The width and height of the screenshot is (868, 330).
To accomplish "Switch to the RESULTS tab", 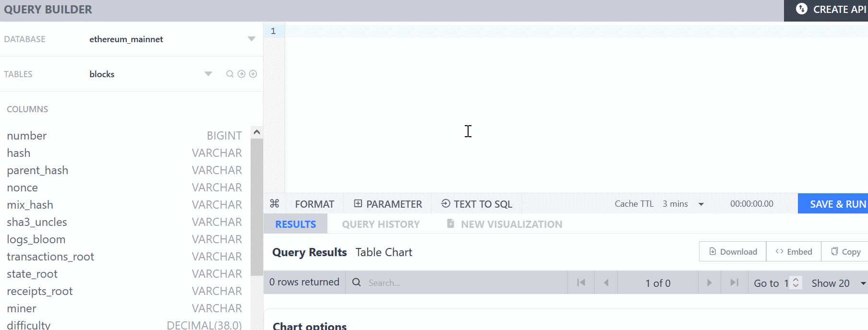I will point(295,224).
